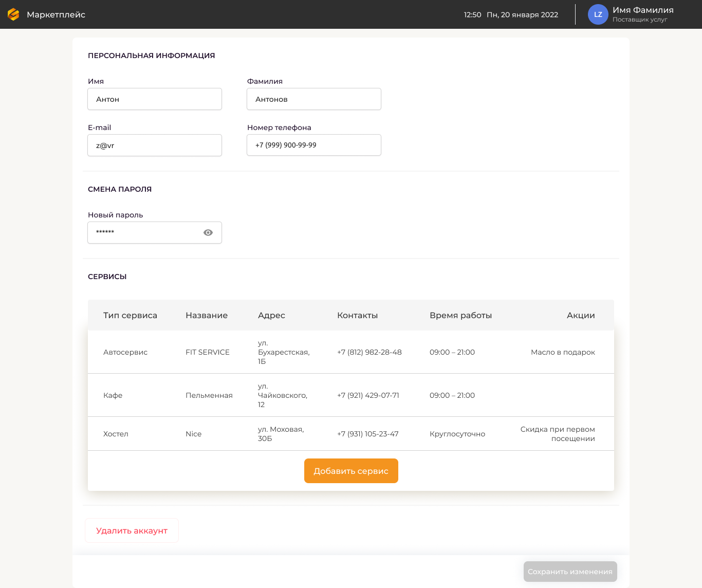This screenshot has height=588, width=702.
Task: Click the Удалить аккаунт button
Action: pos(132,530)
